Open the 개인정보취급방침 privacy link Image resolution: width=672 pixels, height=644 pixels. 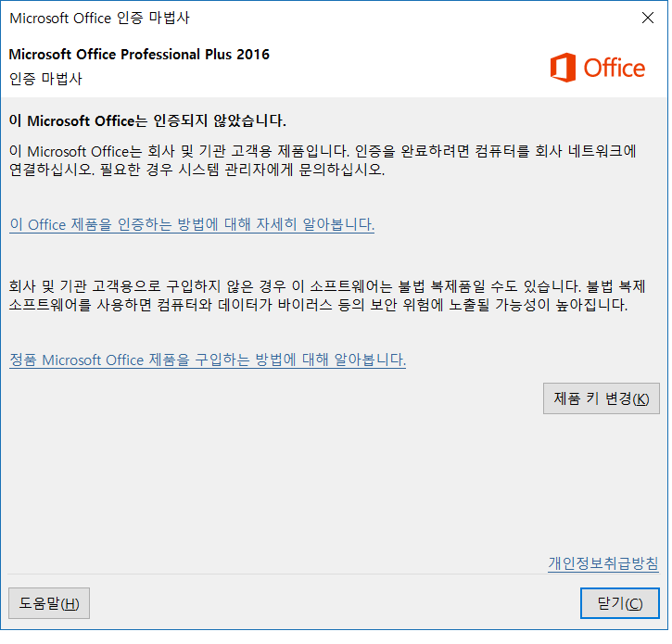click(x=603, y=563)
